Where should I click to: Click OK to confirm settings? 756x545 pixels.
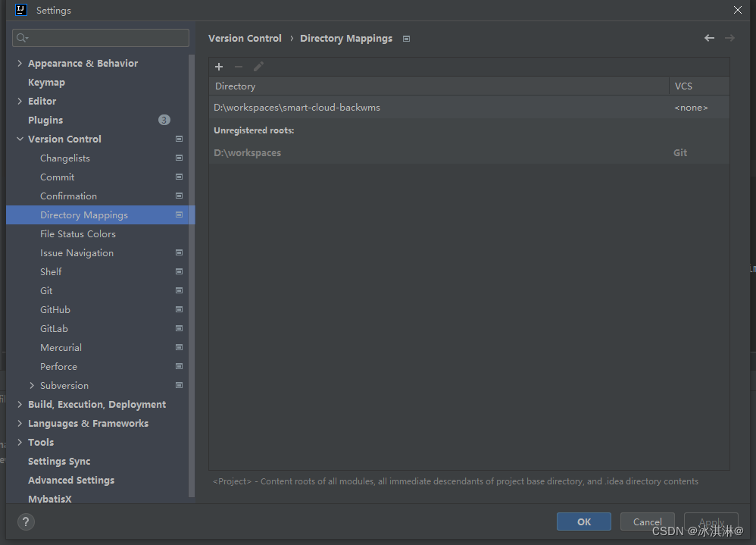coord(584,522)
